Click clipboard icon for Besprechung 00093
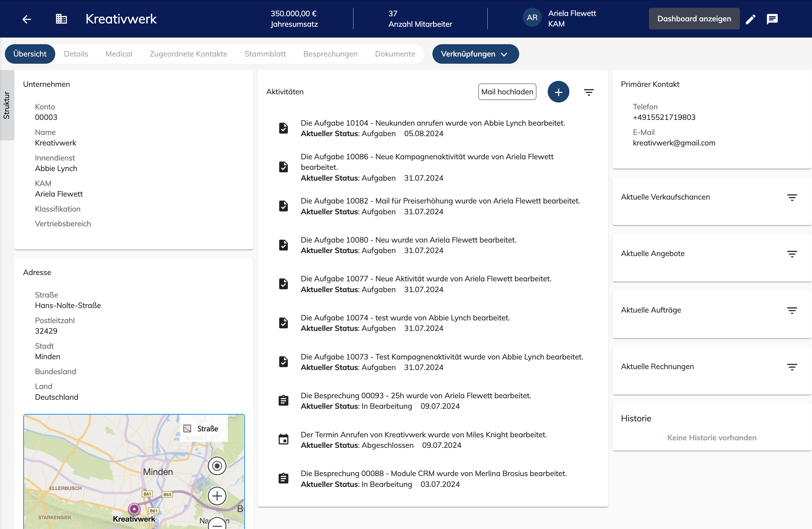Screen dimensions: 812x529 [283, 401]
